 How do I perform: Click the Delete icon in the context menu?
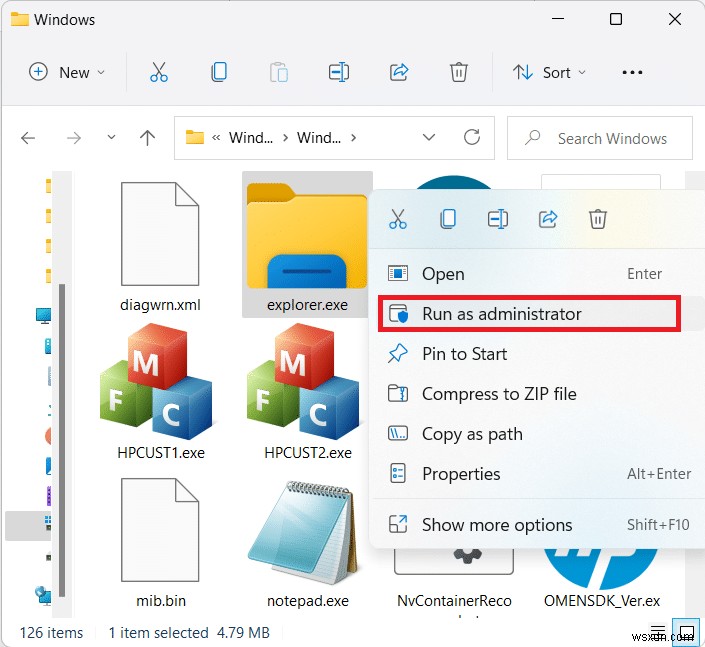point(598,219)
